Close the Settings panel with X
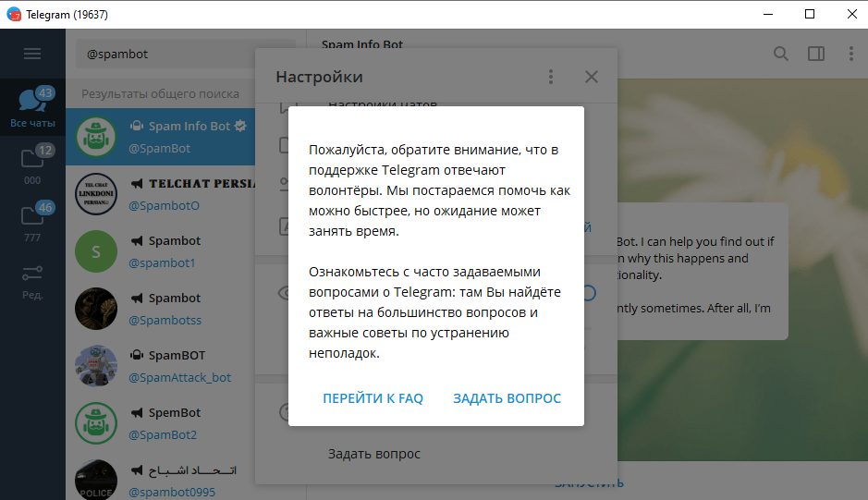This screenshot has width=868, height=500. (x=592, y=77)
